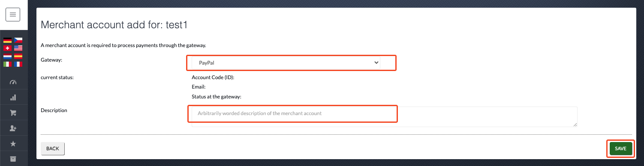Save the merchant account with SAVE
The width and height of the screenshot is (644, 166).
(x=620, y=148)
